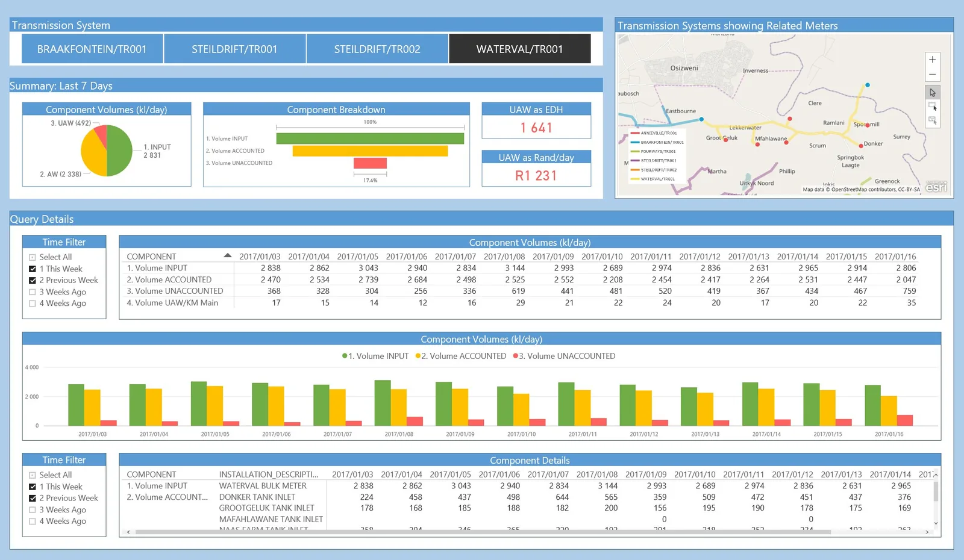Viewport: 964px width, 560px height.
Task: Click the red meter marker at Spoormill
Action: (868, 125)
